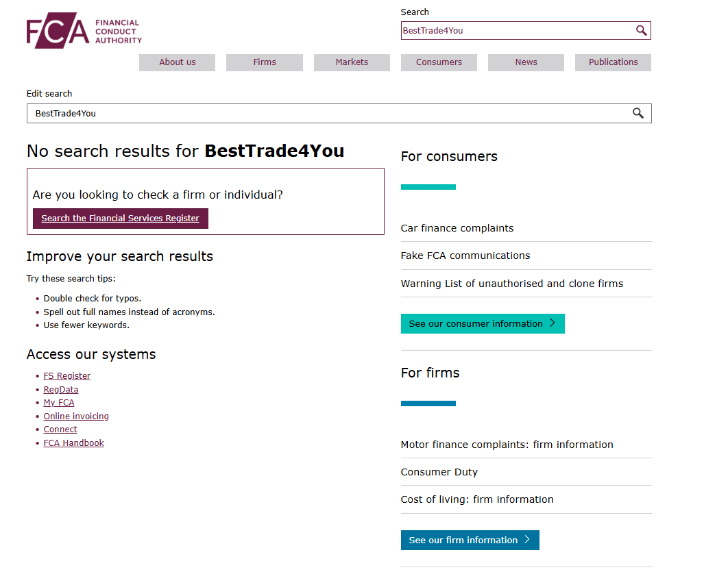Open the Publications menu
Viewport: 728px width, 572px height.
[614, 62]
